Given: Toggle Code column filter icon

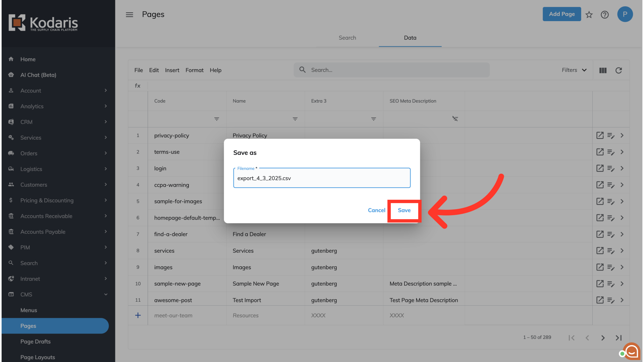Looking at the screenshot, I should [x=217, y=119].
